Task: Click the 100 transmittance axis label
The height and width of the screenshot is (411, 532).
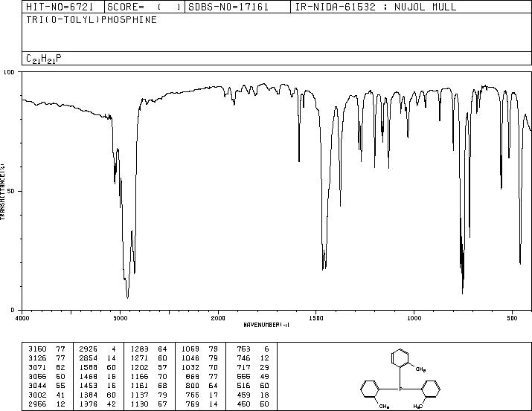Action: [x=9, y=72]
